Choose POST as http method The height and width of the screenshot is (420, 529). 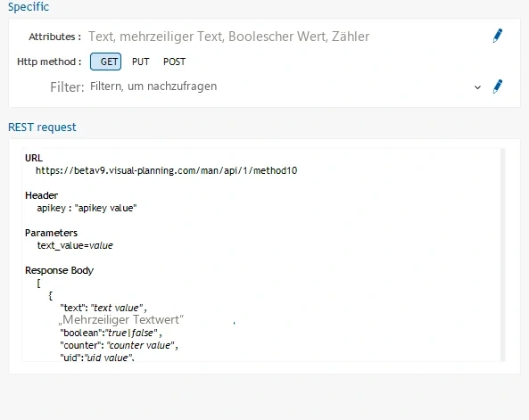pyautogui.click(x=174, y=62)
